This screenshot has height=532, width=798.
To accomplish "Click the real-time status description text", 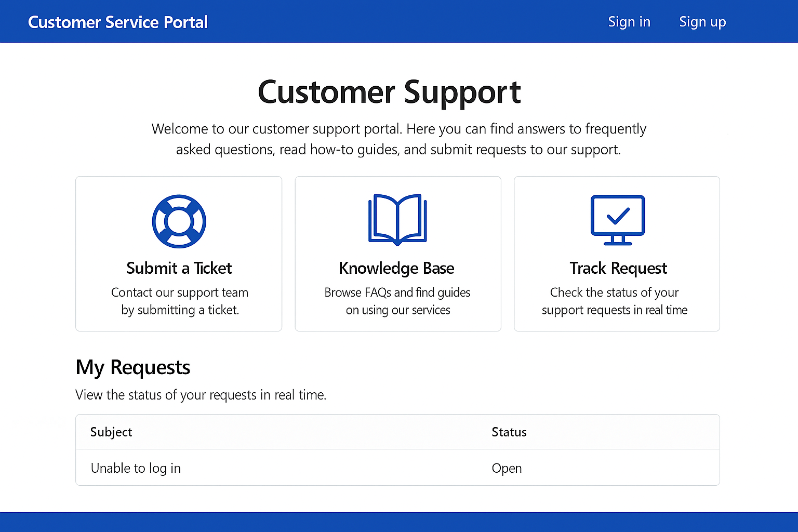I will pyautogui.click(x=614, y=301).
